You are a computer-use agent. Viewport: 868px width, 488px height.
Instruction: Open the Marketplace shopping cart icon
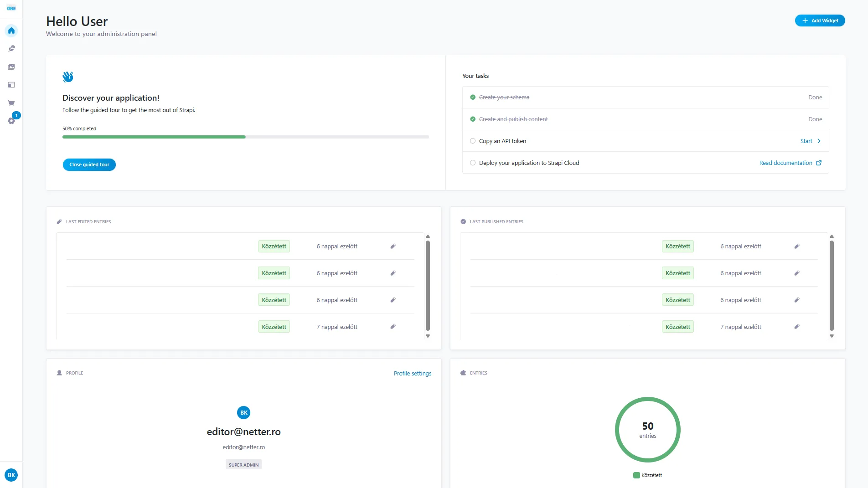tap(11, 103)
